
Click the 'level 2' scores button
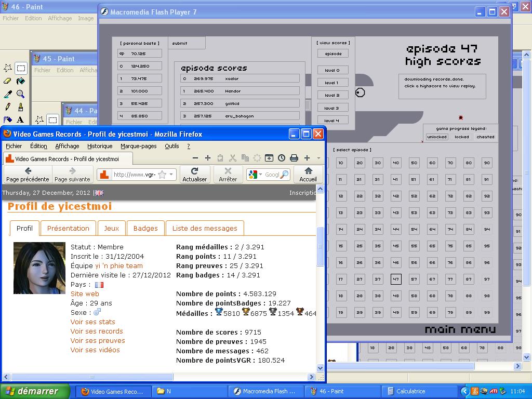coord(332,95)
